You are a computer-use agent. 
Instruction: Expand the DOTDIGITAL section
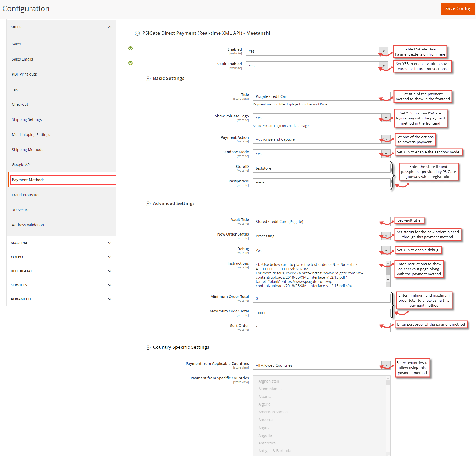click(61, 271)
